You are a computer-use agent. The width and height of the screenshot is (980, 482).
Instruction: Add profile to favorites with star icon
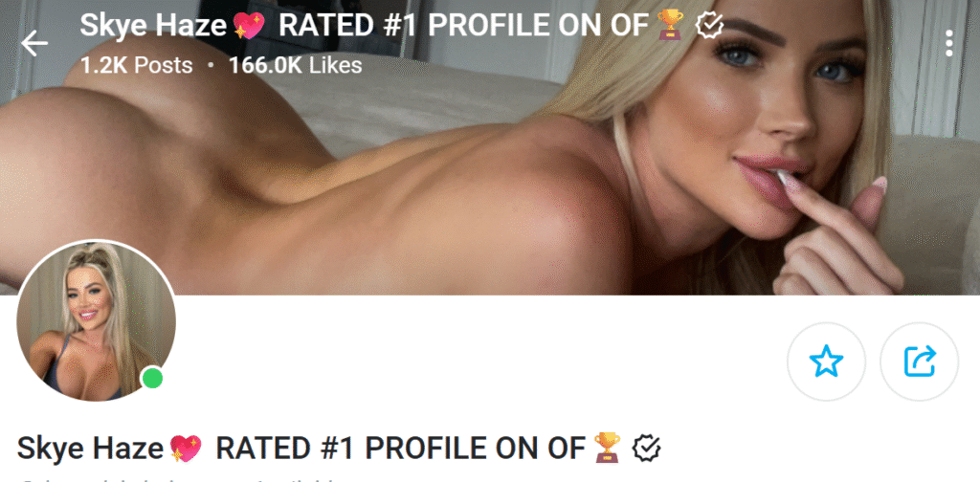(x=826, y=361)
